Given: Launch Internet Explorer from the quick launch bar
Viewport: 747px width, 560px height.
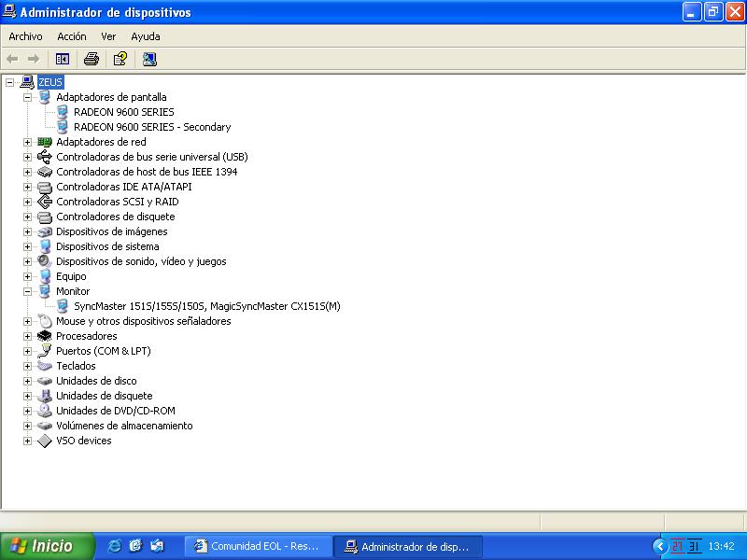Looking at the screenshot, I should [114, 546].
